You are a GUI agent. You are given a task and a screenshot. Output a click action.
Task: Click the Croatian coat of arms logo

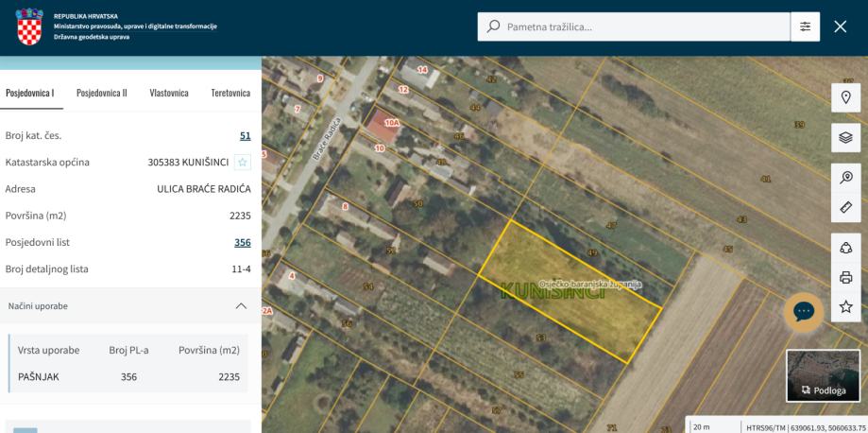(30, 26)
